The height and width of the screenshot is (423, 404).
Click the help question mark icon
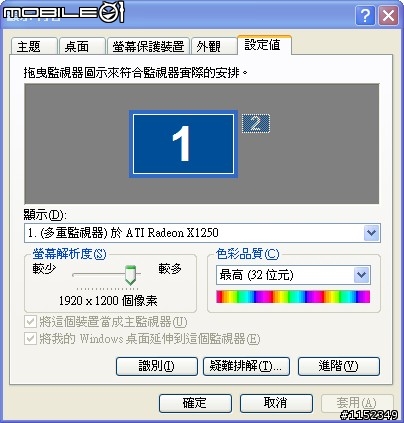pyautogui.click(x=365, y=15)
